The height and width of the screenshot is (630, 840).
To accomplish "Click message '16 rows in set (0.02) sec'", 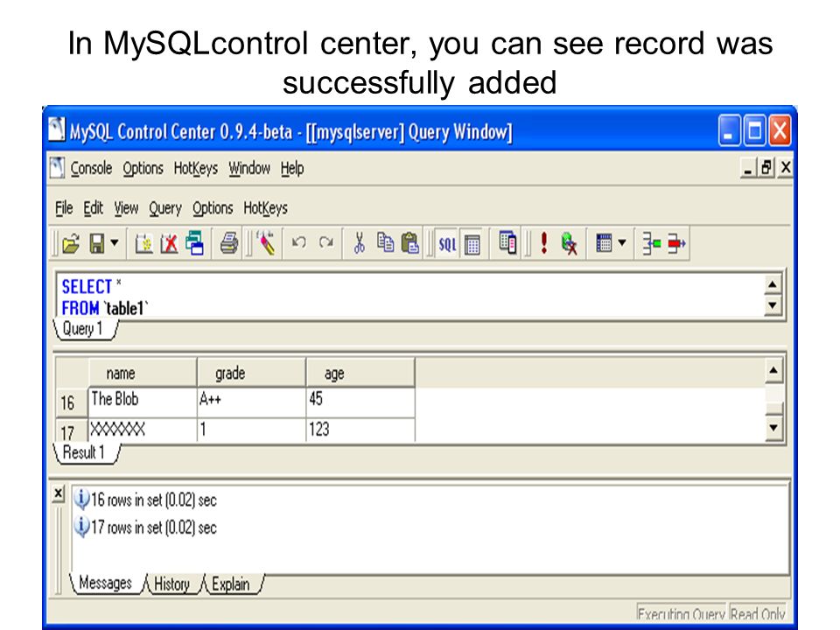I will (153, 500).
